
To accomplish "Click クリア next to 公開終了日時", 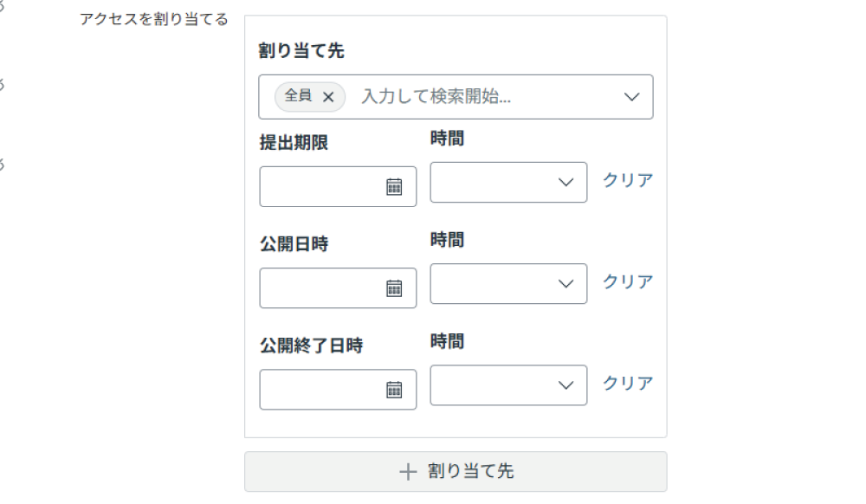I will coord(628,383).
